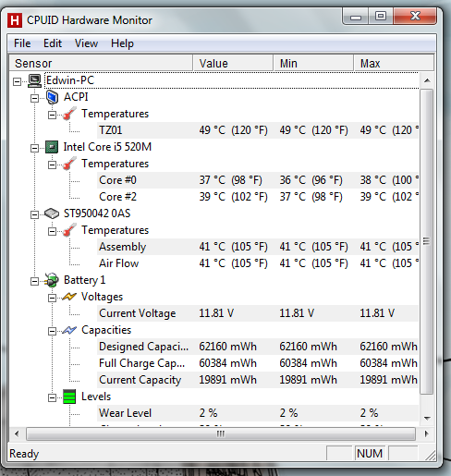451x476 pixels.
Task: Select the Air Flow row
Action: click(258, 263)
